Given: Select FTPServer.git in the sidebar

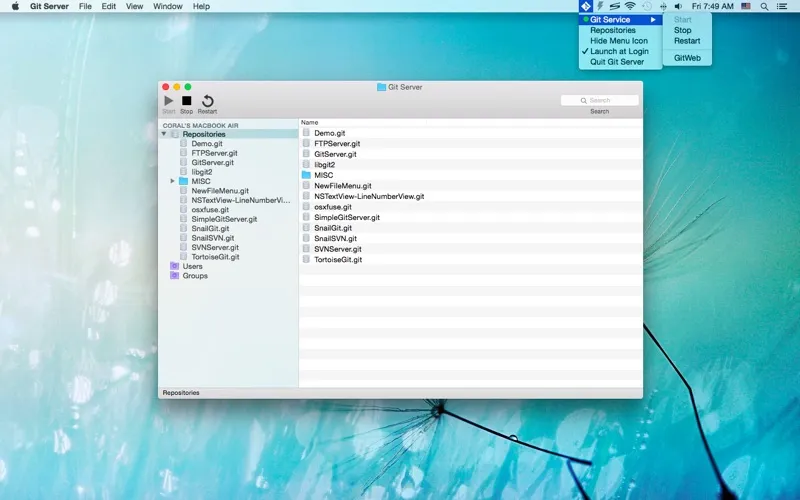Looking at the screenshot, I should click(x=214, y=153).
